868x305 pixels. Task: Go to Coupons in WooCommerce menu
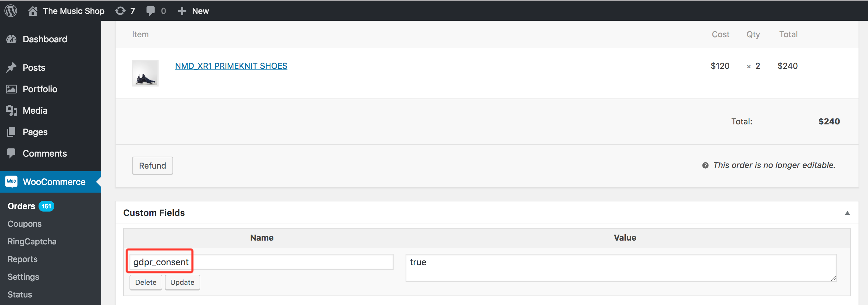point(25,224)
